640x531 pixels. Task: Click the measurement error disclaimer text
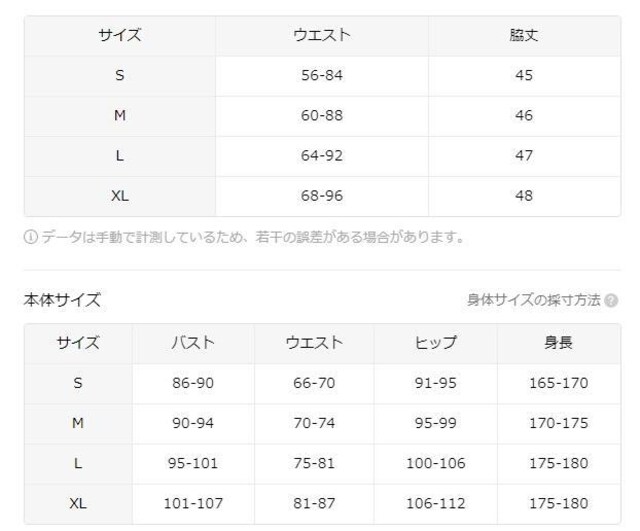pos(253,237)
